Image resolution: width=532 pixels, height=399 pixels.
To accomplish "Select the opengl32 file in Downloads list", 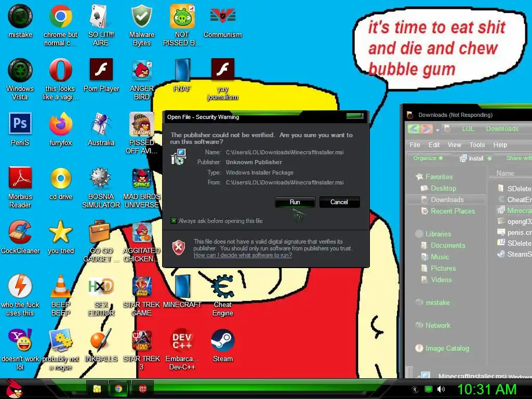I will click(x=514, y=221).
